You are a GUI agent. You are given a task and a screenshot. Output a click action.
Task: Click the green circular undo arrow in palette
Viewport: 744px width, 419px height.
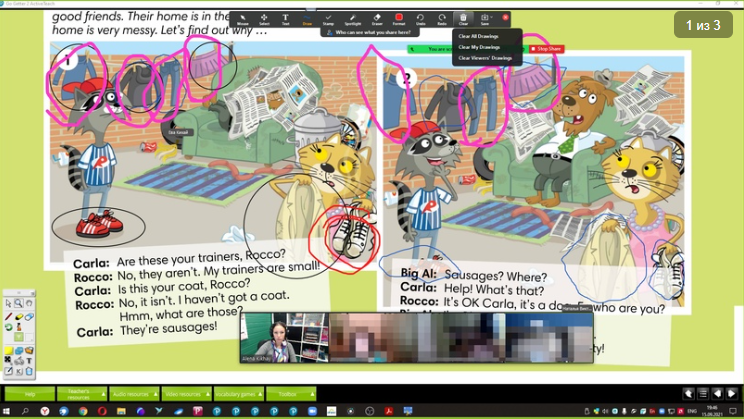pyautogui.click(x=9, y=327)
